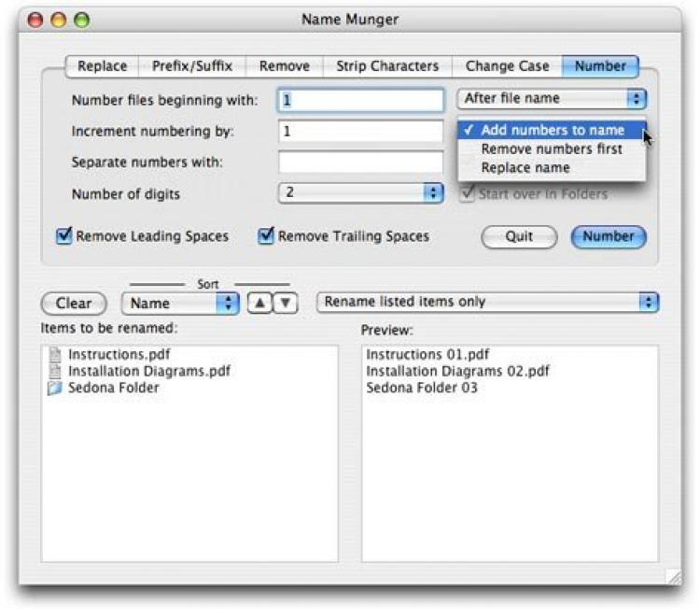Open the Change Case tab
The height and width of the screenshot is (609, 700).
(507, 66)
